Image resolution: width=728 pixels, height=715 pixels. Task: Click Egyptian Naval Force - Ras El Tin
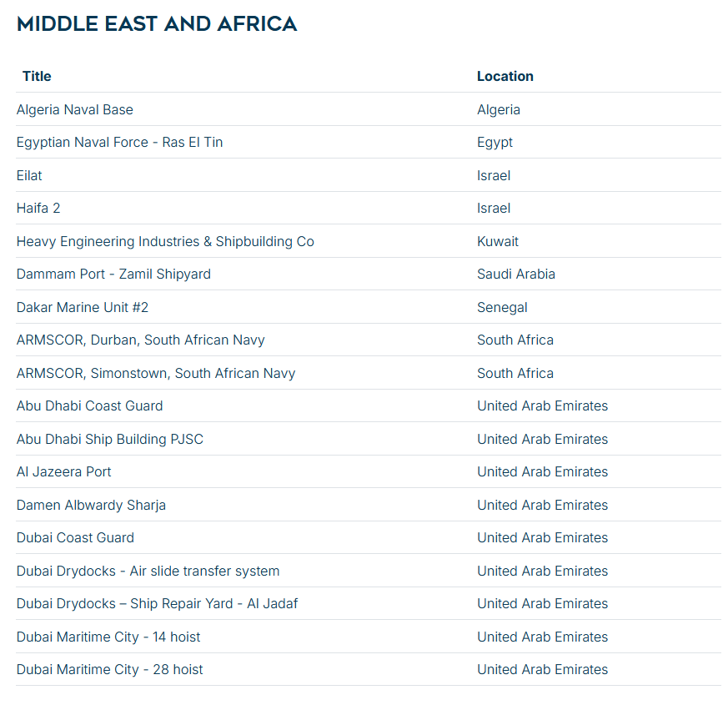point(119,142)
